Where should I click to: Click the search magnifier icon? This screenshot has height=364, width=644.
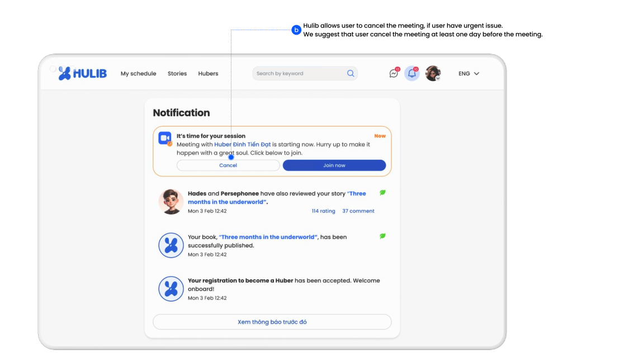click(351, 73)
